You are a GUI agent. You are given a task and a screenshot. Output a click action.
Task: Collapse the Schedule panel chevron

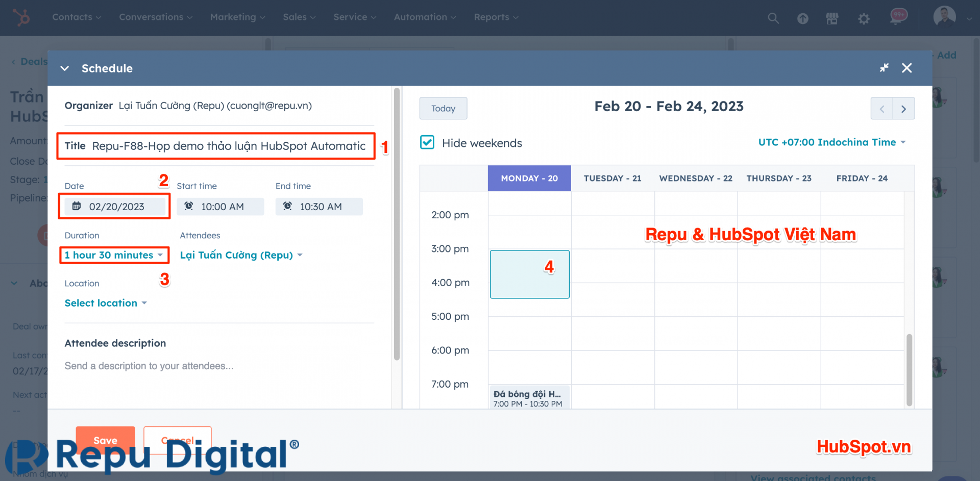(x=65, y=68)
